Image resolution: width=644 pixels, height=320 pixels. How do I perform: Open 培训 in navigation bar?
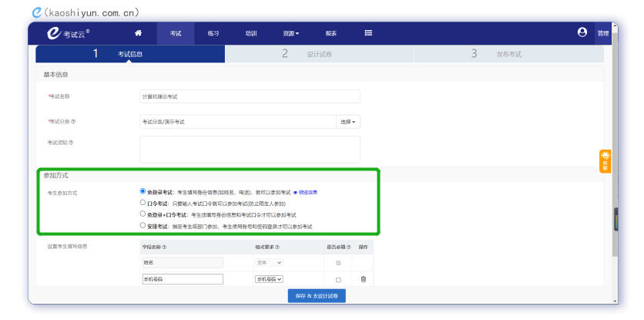tap(251, 34)
